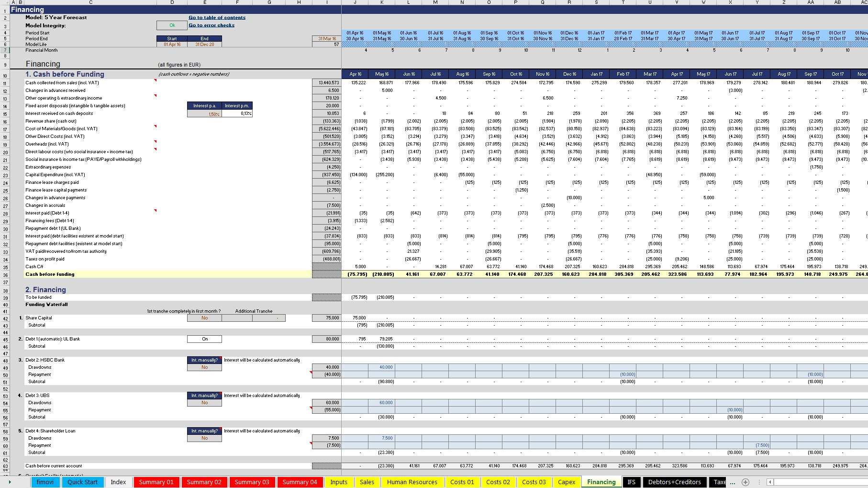The height and width of the screenshot is (488, 868).
Task: Click the horizontal scrollbar track
Action: pos(819,482)
